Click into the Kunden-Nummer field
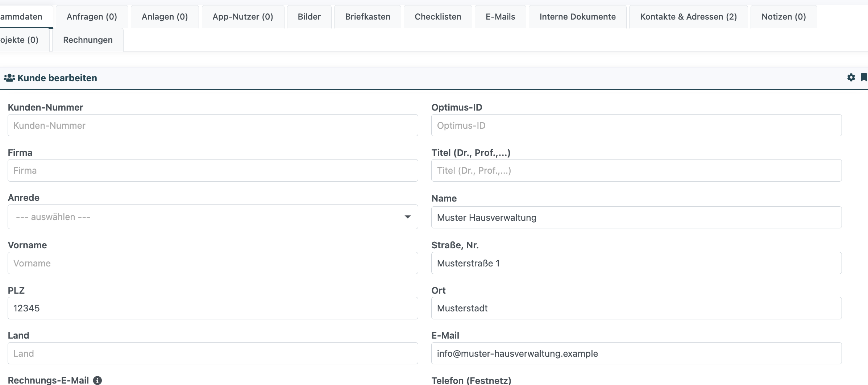Viewport: 868px width, 385px height. (213, 125)
